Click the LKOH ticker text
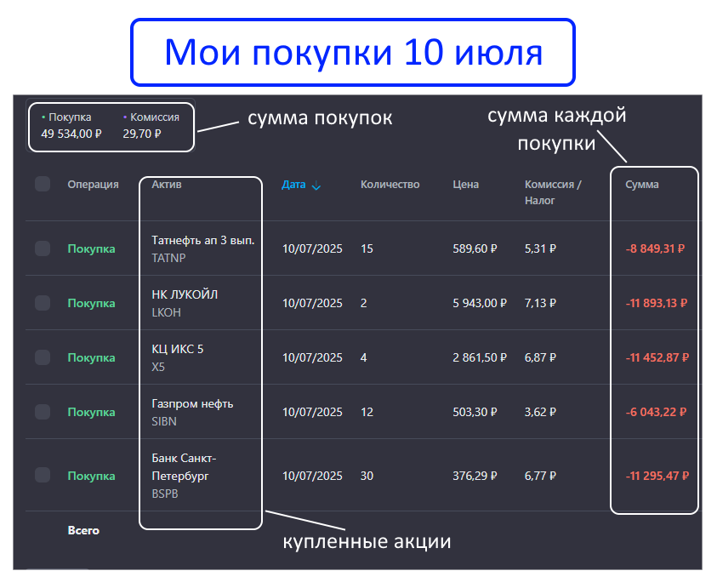717x588 pixels. (x=167, y=312)
